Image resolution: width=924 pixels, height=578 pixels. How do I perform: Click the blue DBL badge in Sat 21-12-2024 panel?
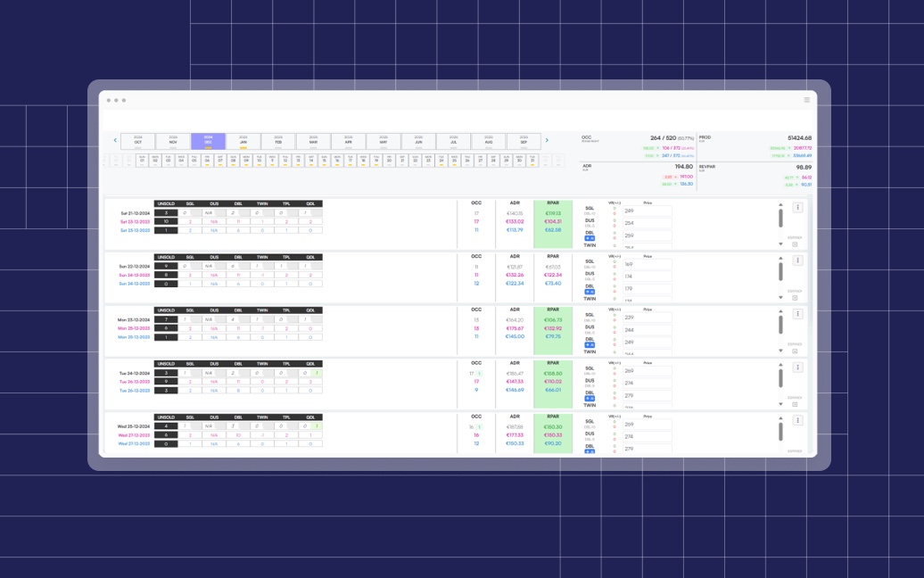590,239
